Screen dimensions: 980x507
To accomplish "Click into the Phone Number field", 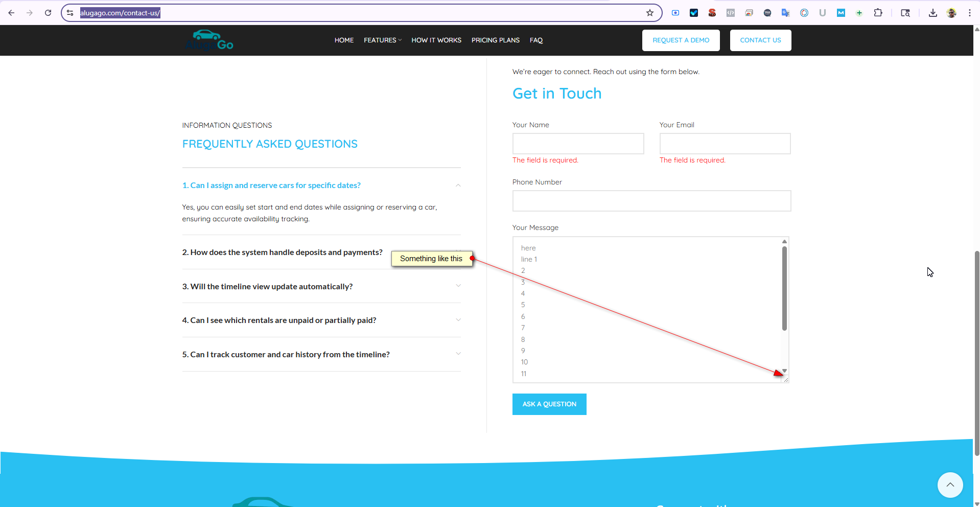I will click(651, 201).
